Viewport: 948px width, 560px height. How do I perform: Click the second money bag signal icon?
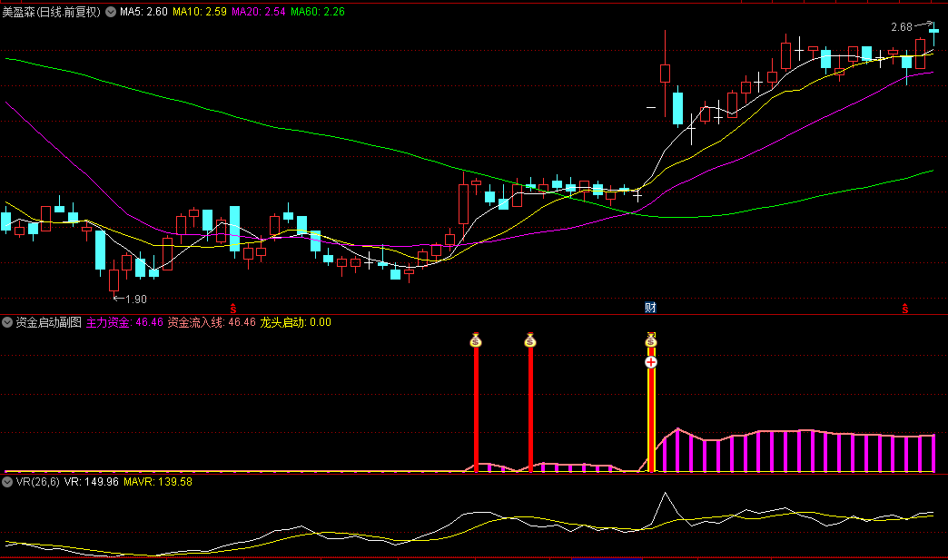point(530,340)
